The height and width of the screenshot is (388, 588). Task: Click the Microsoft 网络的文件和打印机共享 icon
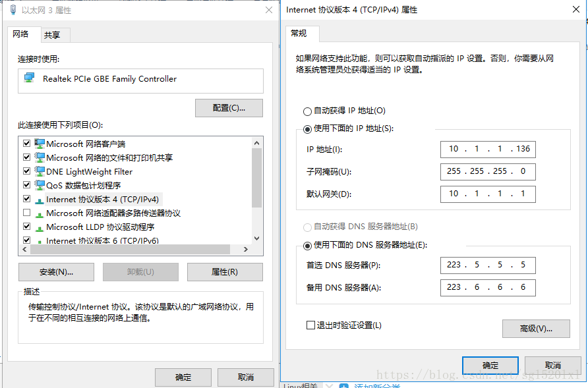40,157
